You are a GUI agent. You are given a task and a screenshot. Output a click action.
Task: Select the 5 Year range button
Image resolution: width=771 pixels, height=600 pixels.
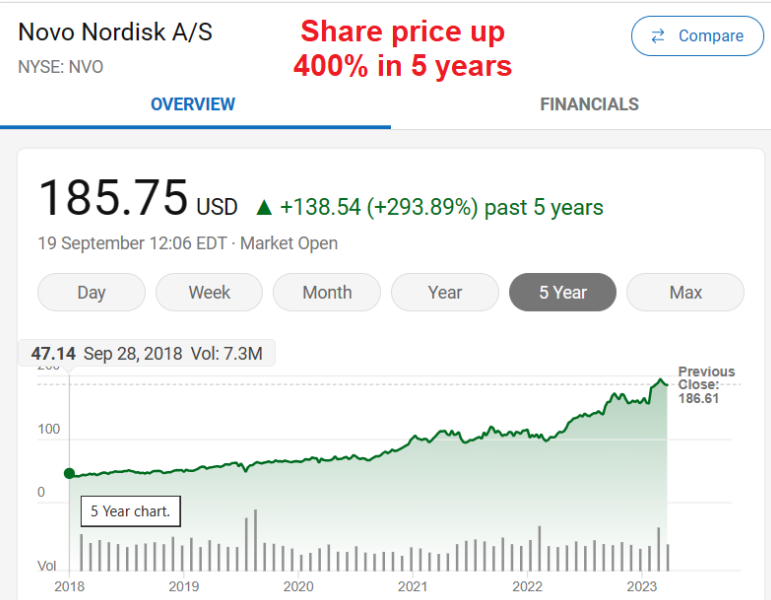[x=563, y=293]
